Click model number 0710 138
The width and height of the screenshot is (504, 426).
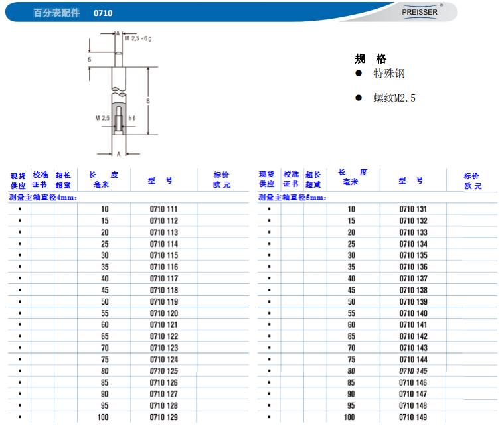click(413, 290)
